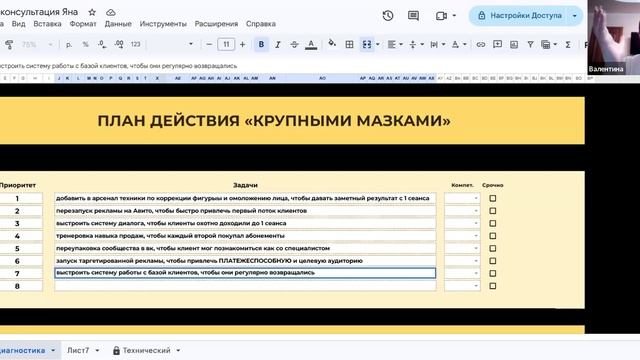Increase decimal places
640x360 pixels.
pyautogui.click(x=119, y=44)
